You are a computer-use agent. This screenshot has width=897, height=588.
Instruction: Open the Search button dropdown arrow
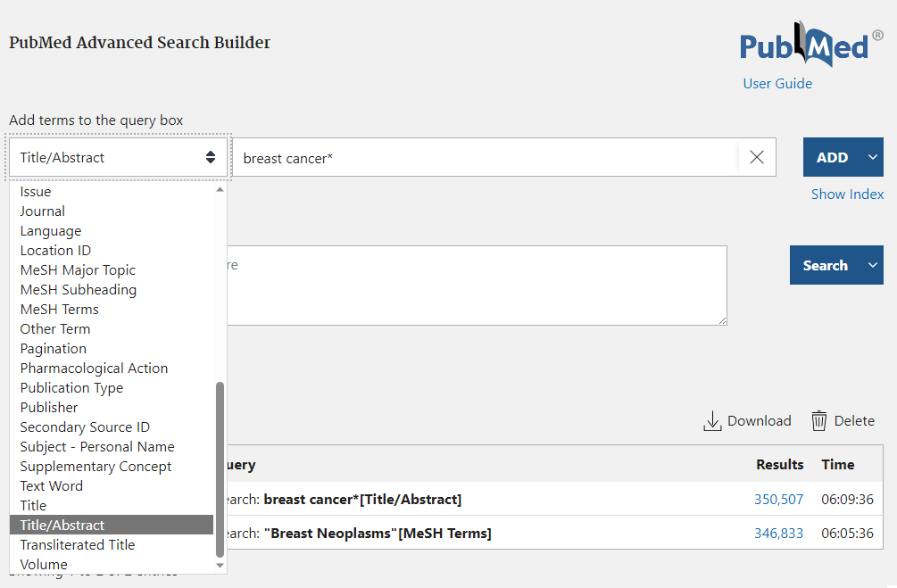(x=872, y=265)
